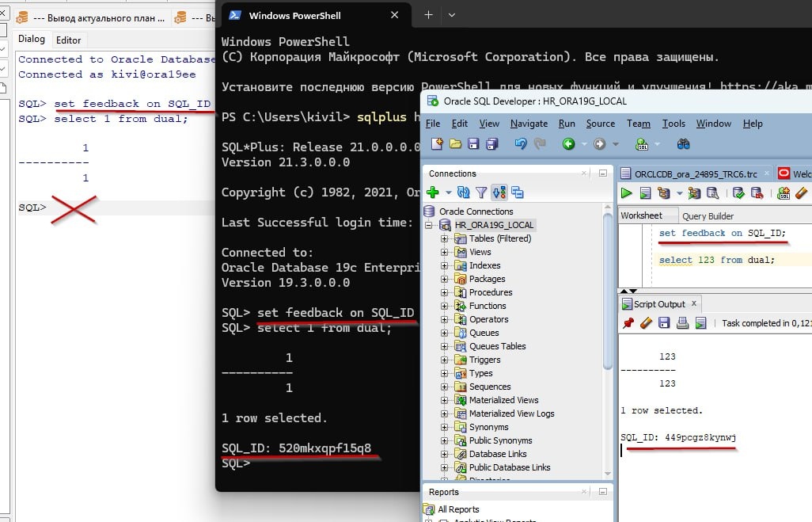This screenshot has width=812, height=522.
Task: Click the Run Script icon in the worksheet toolbar
Action: 645,193
